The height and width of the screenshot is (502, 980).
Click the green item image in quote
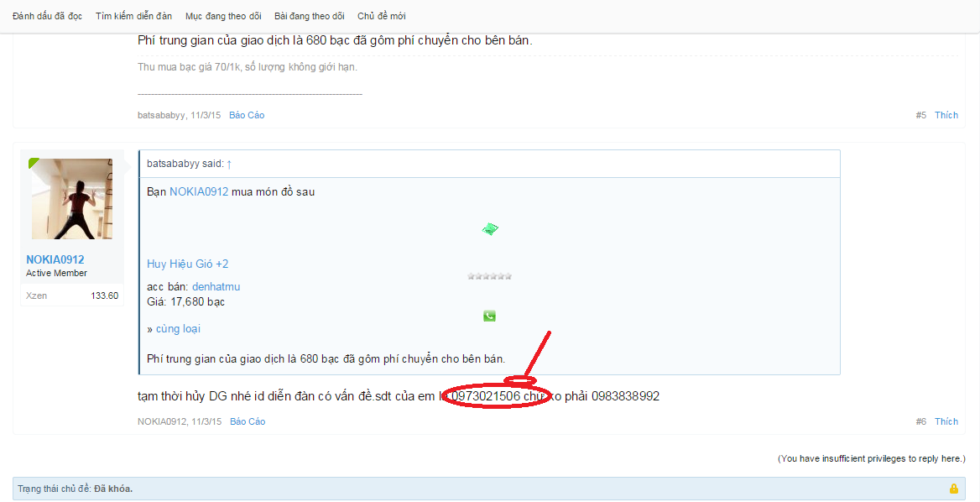[490, 229]
